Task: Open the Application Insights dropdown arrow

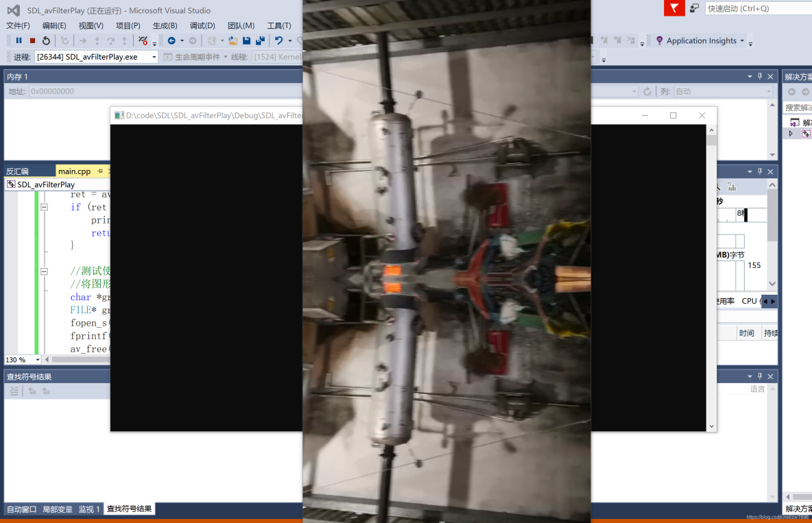Action: click(x=742, y=40)
